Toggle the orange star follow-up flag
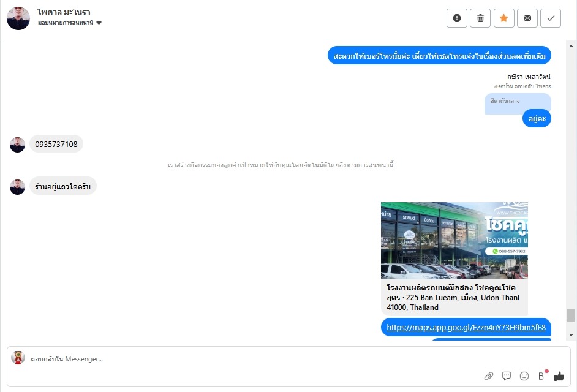 (503, 18)
